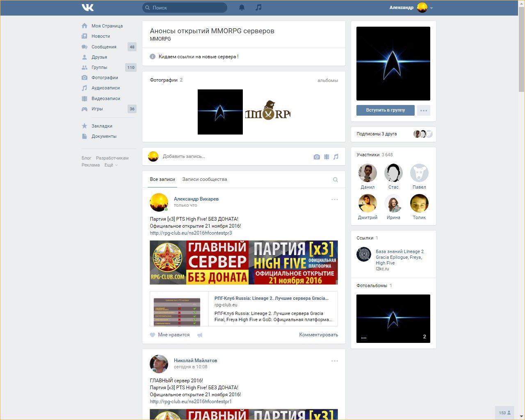Click the Моя Страница home icon
Viewport: 525px width, 420px height.
point(84,26)
